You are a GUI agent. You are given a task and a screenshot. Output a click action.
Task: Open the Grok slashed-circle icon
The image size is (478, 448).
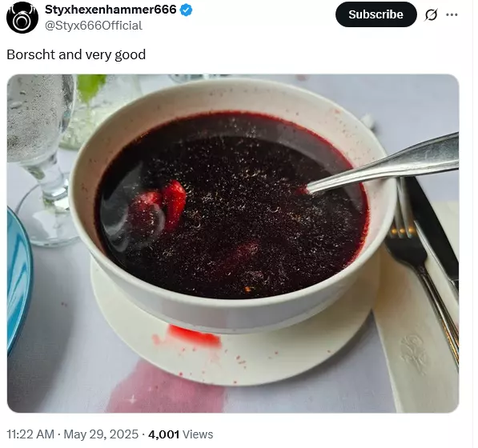(x=431, y=14)
